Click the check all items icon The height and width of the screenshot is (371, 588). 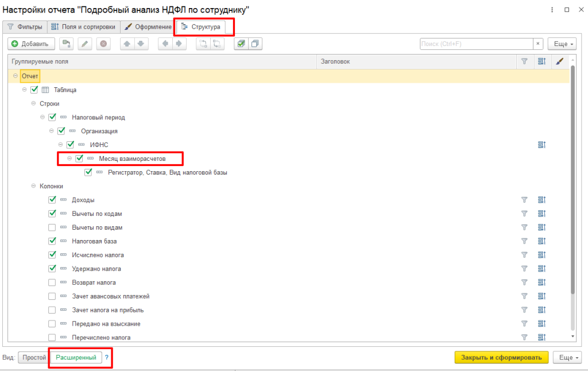coord(241,44)
